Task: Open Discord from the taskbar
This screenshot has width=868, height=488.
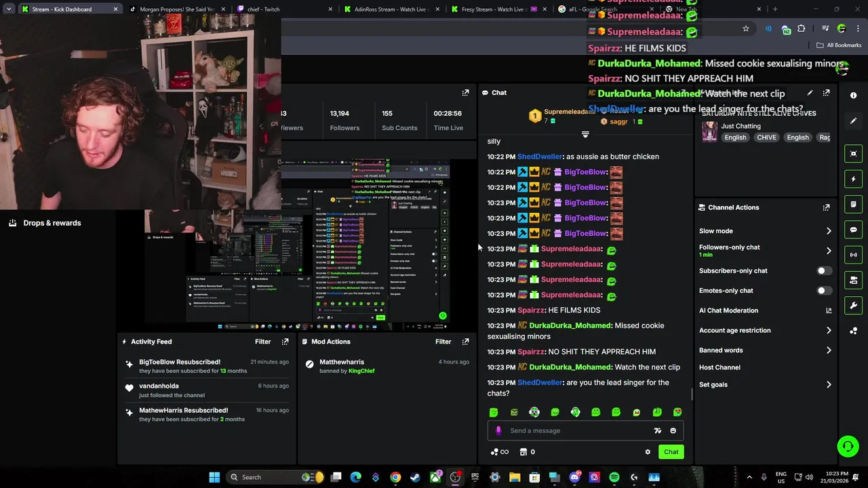Action: 574,477
